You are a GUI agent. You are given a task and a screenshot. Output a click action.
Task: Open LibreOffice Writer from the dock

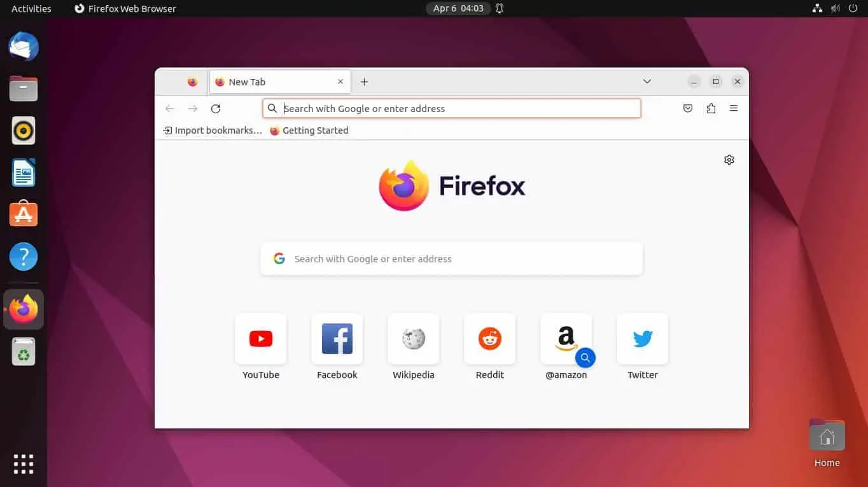[x=24, y=173]
